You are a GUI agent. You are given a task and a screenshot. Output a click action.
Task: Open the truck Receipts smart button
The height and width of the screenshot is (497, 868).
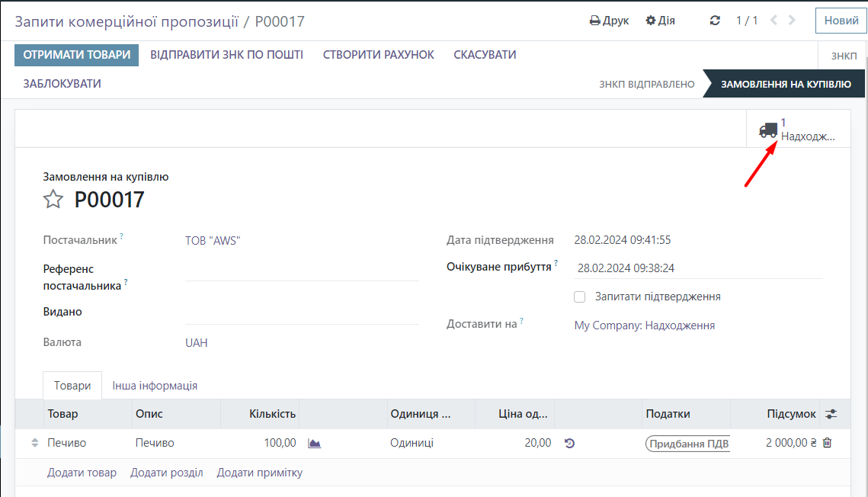(x=798, y=130)
